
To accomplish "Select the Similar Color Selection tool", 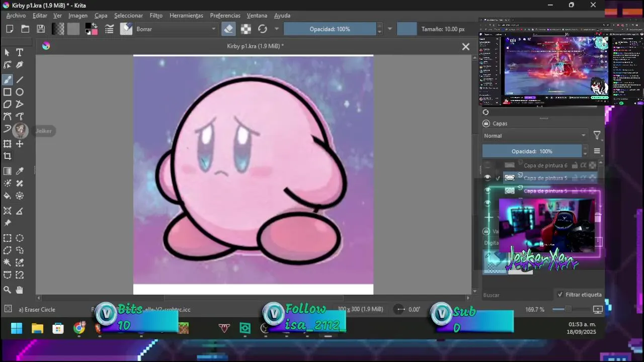I will coord(20,262).
